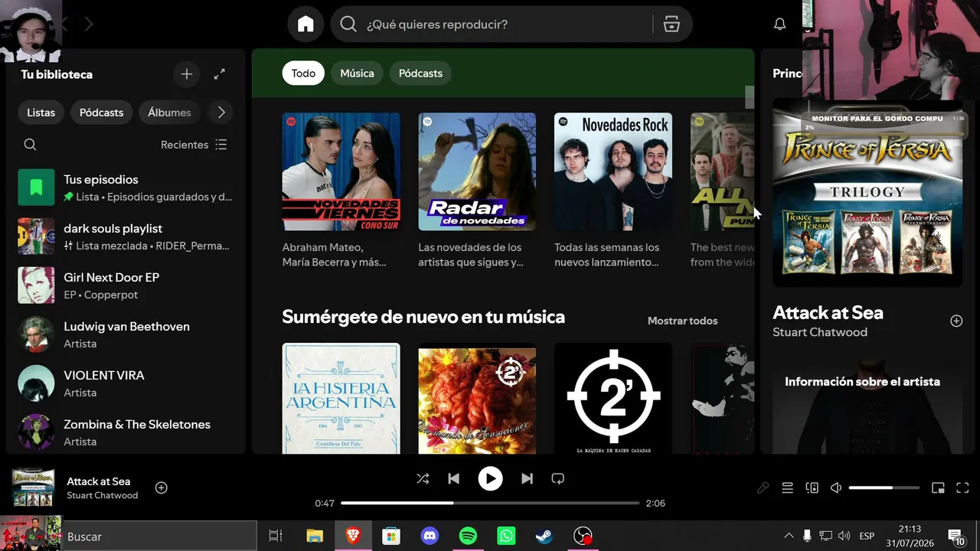Select the Todo tab

coord(303,73)
